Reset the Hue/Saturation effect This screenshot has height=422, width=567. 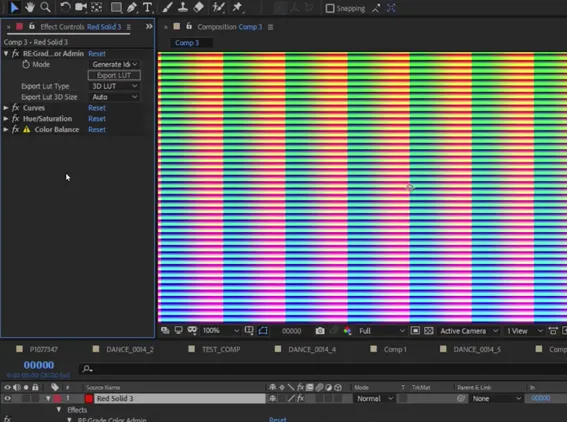tap(97, 119)
